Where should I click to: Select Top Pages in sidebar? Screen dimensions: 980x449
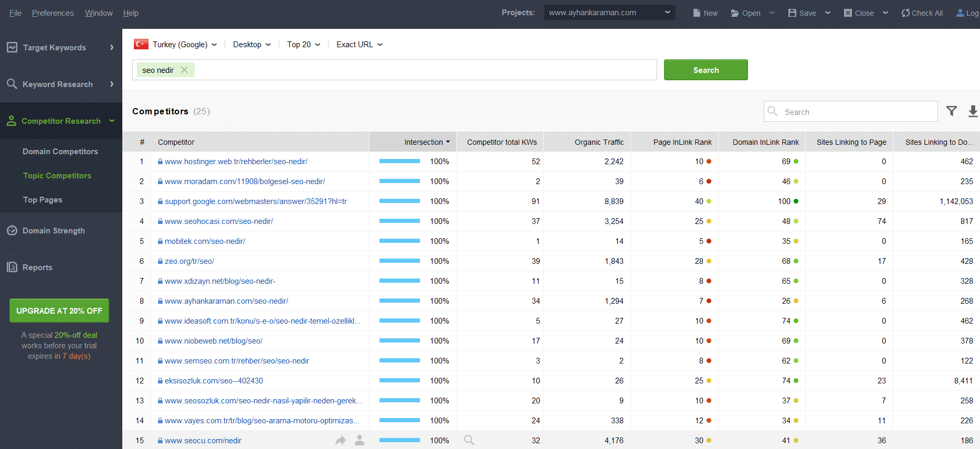click(x=43, y=199)
